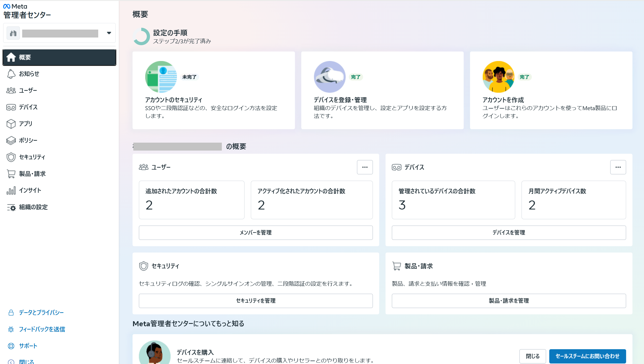Click the people icon for ユーザー in sidebar
Viewport: 644px width, 364px height.
click(x=11, y=91)
